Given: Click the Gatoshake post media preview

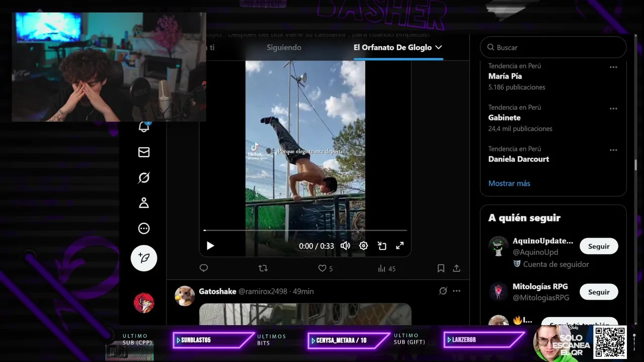Looking at the screenshot, I should pyautogui.click(x=305, y=314).
